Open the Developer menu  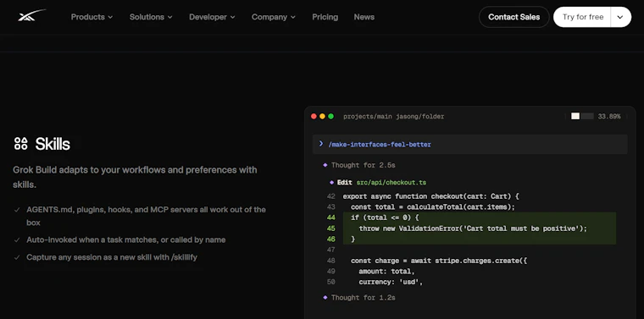click(212, 17)
